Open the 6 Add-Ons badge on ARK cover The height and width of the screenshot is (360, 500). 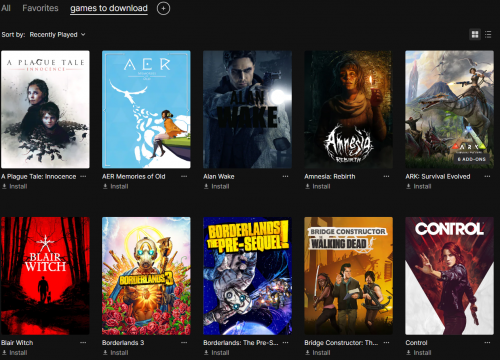471,159
